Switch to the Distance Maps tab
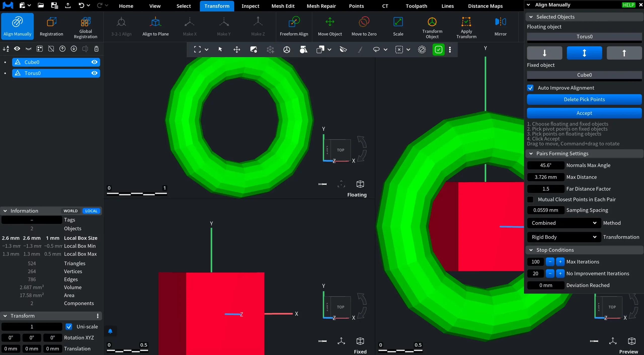This screenshot has width=644, height=355. click(485, 6)
